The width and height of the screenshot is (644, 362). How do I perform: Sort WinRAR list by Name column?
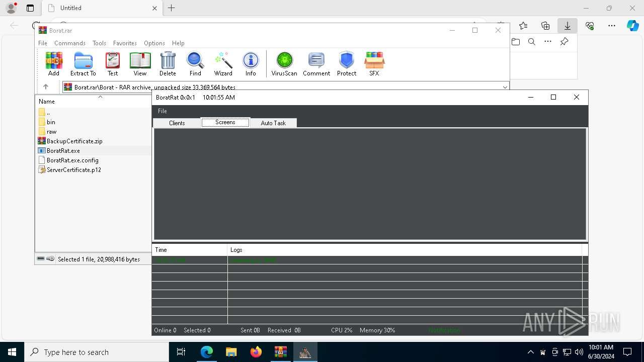pos(47,102)
